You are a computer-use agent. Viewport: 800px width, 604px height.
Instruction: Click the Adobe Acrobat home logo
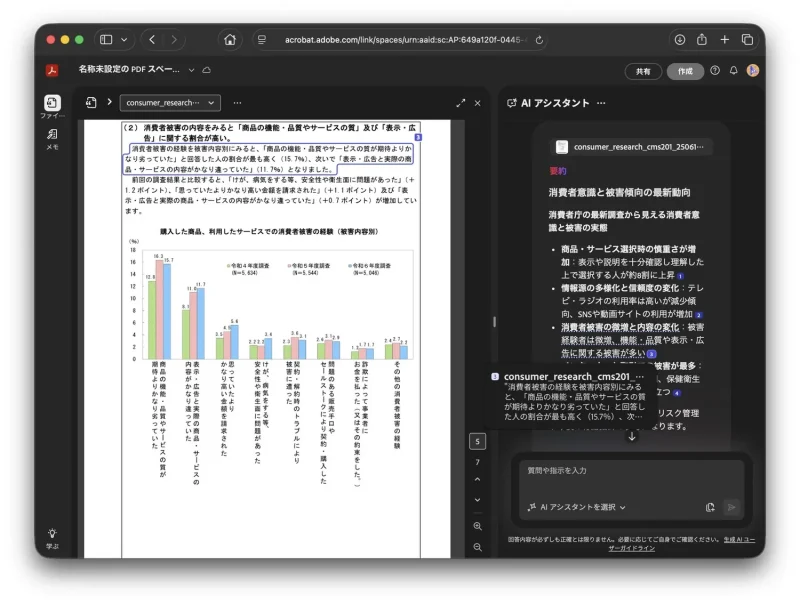coord(52,71)
